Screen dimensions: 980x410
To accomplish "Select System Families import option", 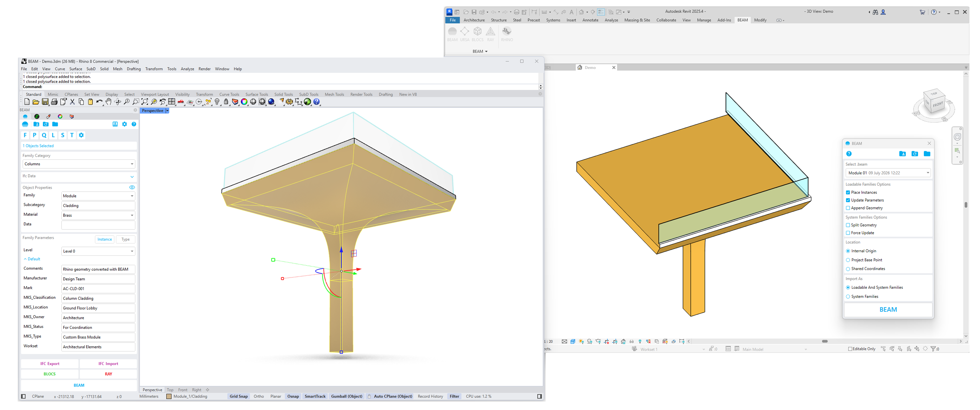I will point(848,297).
